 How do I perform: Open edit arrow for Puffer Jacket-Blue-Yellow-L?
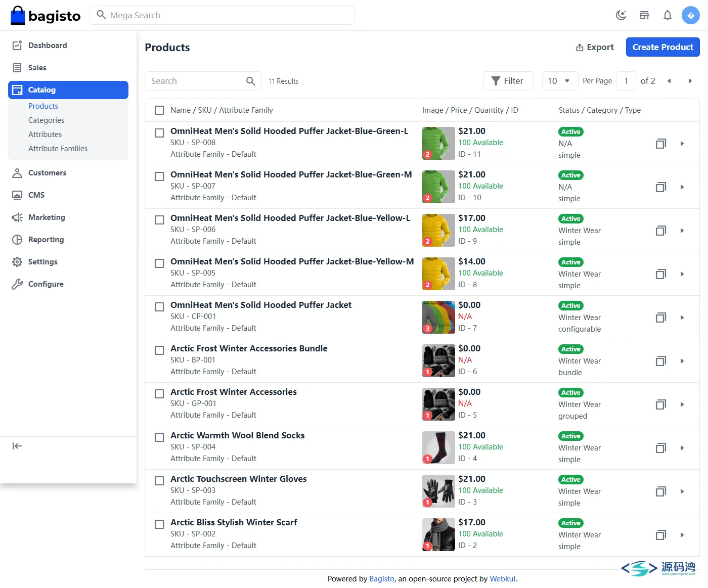click(682, 231)
